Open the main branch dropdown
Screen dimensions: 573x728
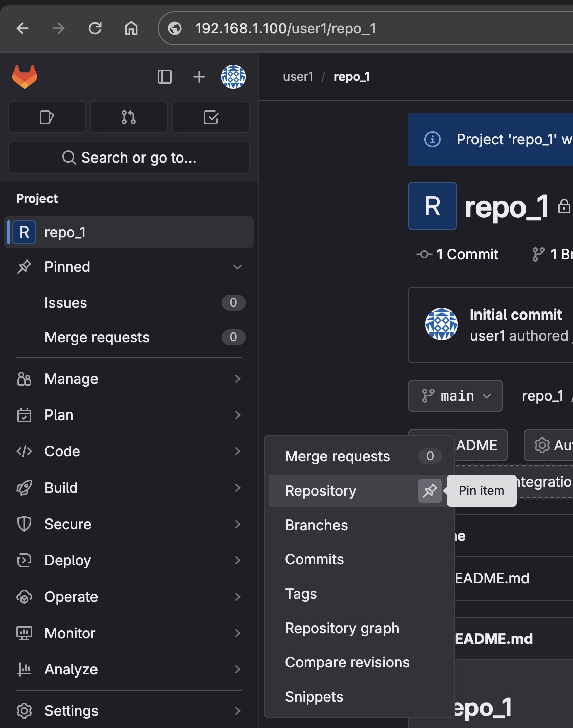point(455,396)
